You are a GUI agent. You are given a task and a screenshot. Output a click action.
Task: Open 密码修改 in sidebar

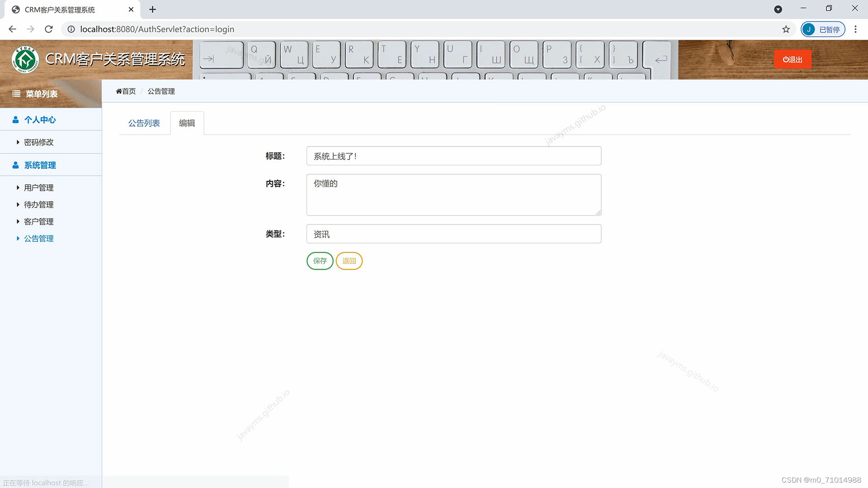(x=39, y=142)
